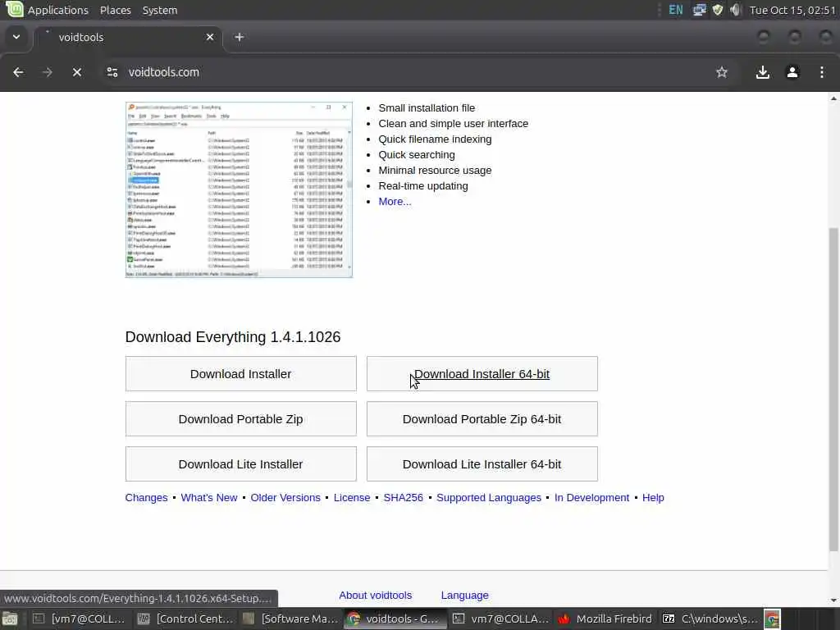Open the Supported Languages link

tap(489, 498)
